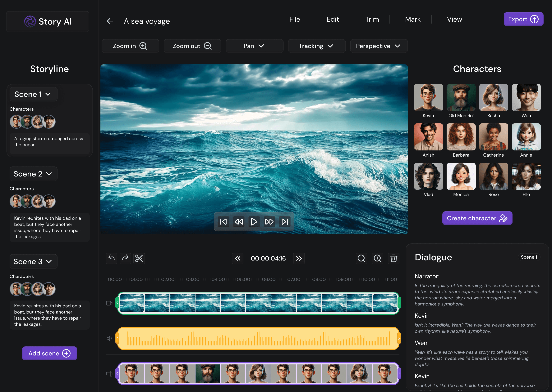Toggle the character track icon
This screenshot has height=392, width=552.
pyautogui.click(x=109, y=374)
